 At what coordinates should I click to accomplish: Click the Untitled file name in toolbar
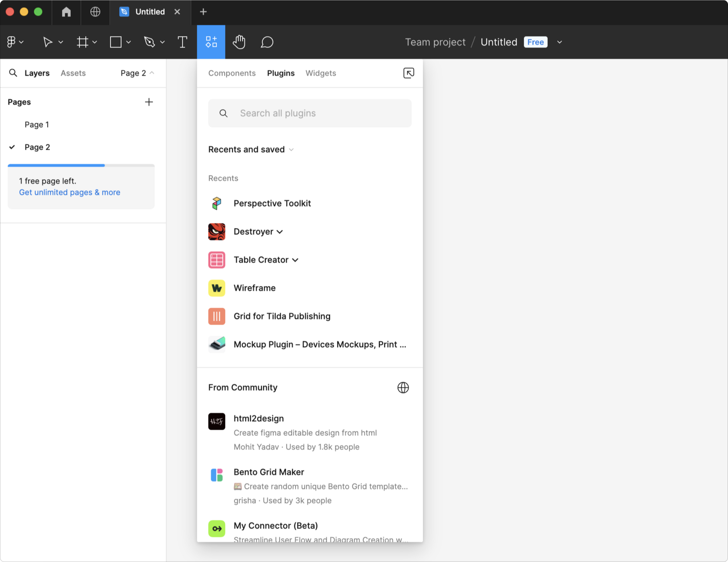[x=499, y=42]
